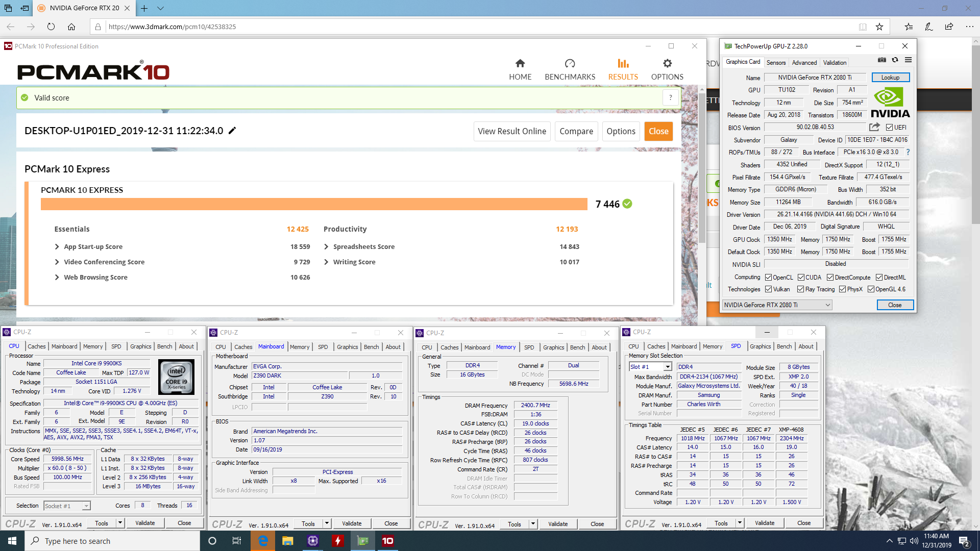Click the PCMark 10 Express orange score bar
Viewport: 980px width, 551px height.
click(x=314, y=204)
